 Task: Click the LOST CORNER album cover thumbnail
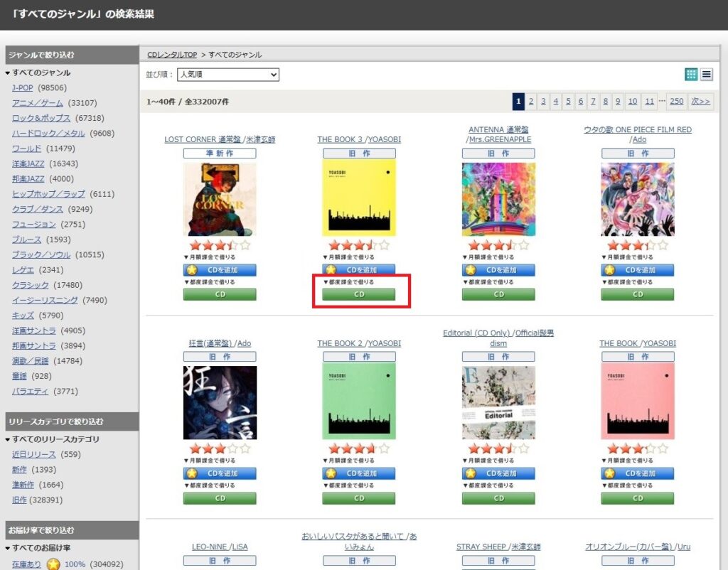[x=220, y=199]
